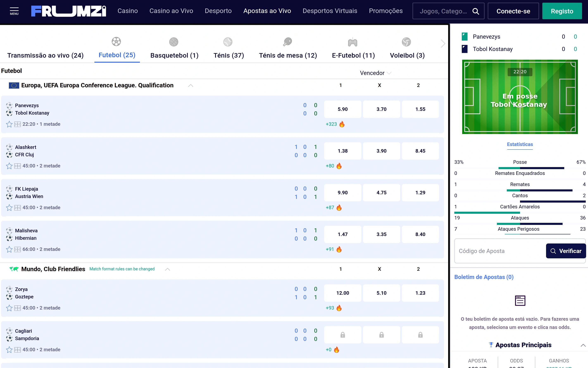
Task: Open Desportos Virtuais in the top menu
Action: [x=330, y=11]
